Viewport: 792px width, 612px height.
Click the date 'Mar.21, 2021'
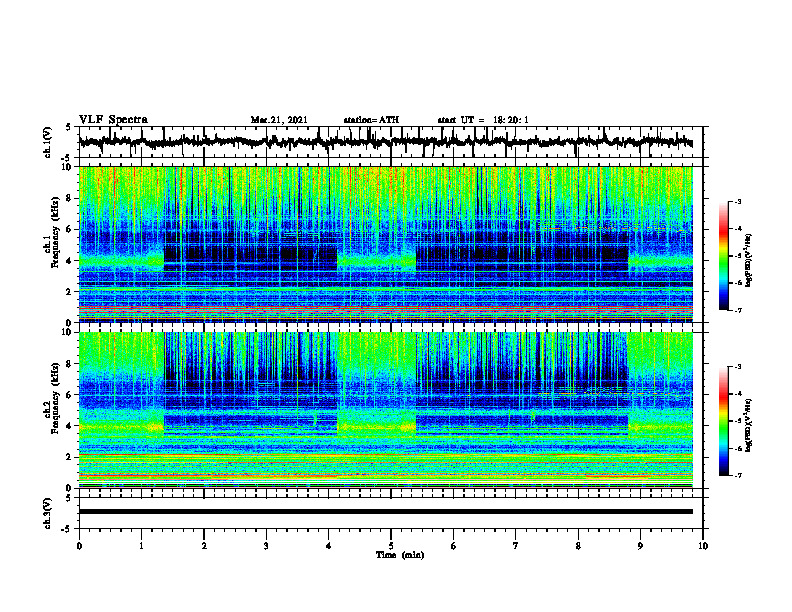coord(279,120)
